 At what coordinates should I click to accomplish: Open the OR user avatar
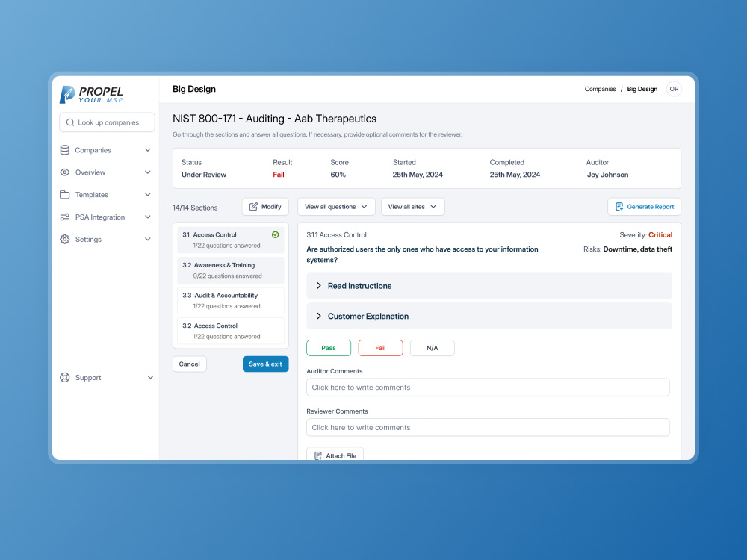coord(674,89)
